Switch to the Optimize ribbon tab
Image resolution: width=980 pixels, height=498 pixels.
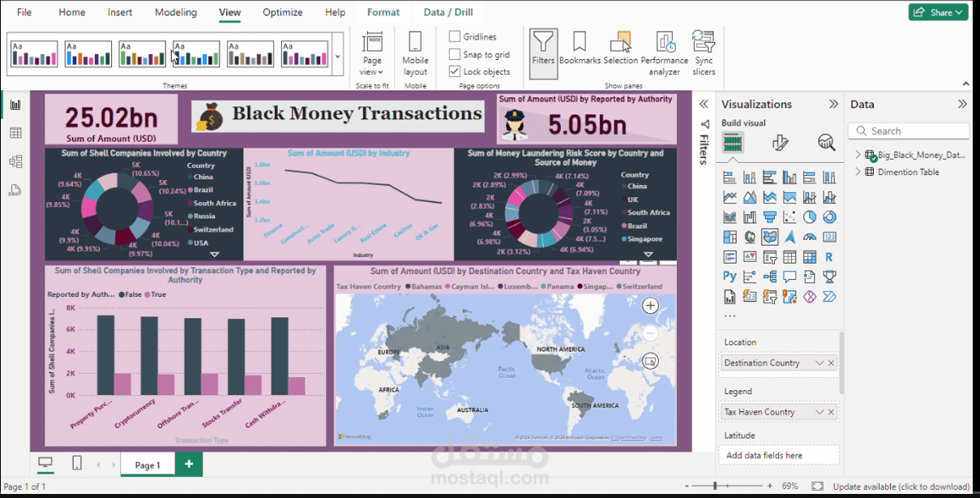(x=283, y=12)
